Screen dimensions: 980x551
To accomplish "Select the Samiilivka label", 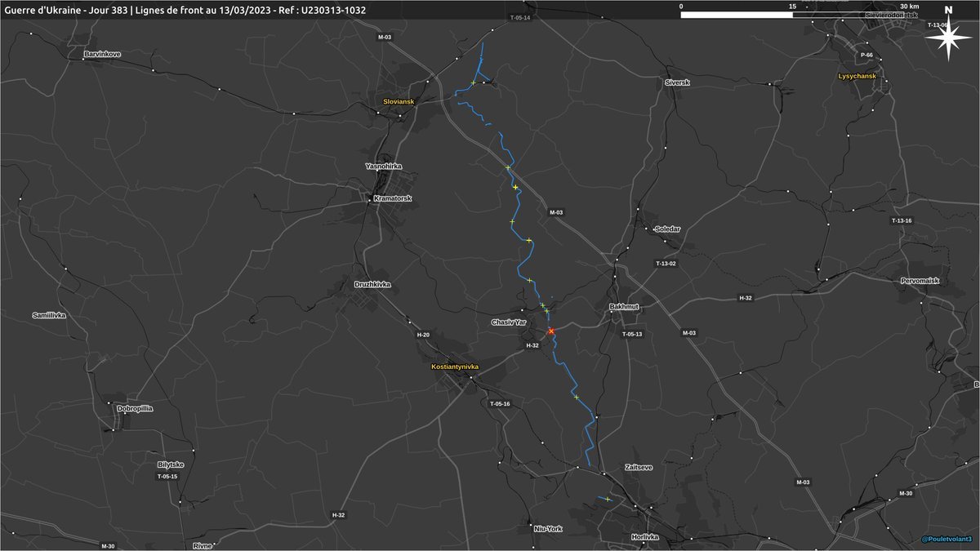I will pos(49,314).
